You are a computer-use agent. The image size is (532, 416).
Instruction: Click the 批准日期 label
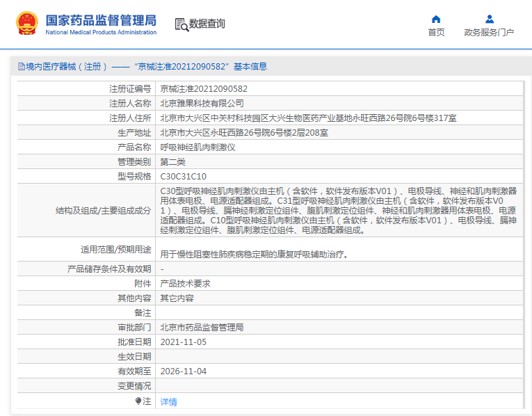[134, 342]
